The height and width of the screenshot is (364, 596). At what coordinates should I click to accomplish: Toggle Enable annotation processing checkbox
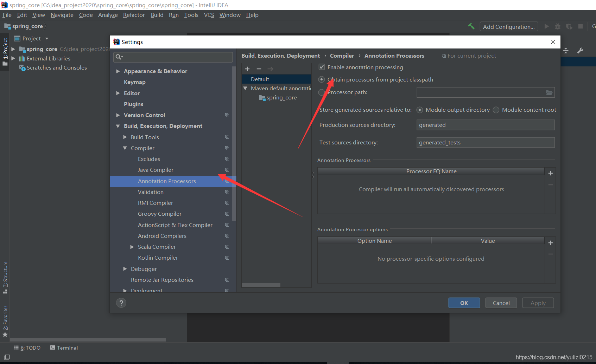click(x=322, y=67)
